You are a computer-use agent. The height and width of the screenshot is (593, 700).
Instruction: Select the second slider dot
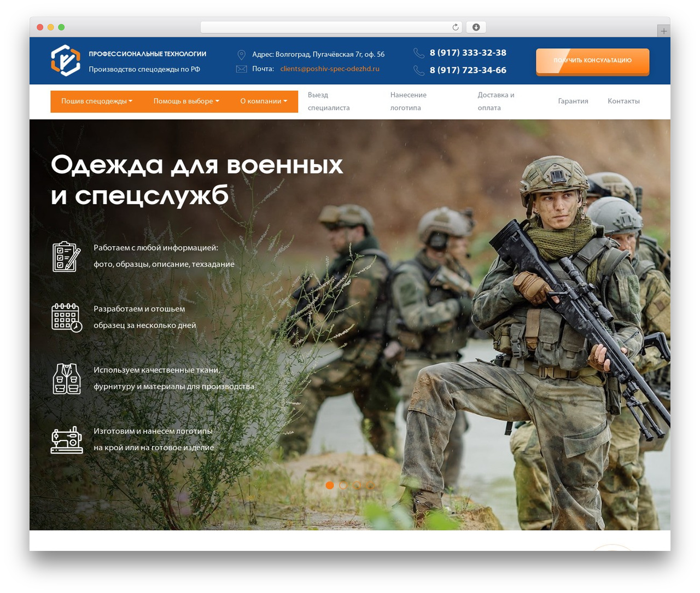(x=343, y=485)
